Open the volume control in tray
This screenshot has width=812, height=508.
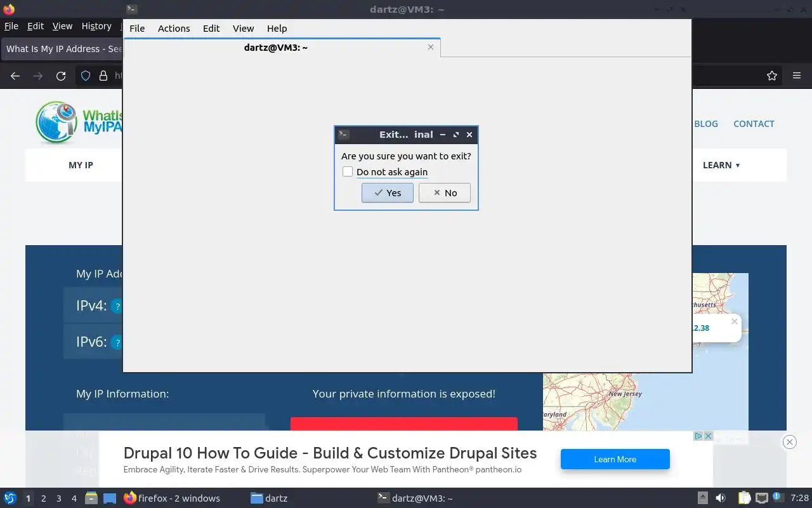(720, 498)
